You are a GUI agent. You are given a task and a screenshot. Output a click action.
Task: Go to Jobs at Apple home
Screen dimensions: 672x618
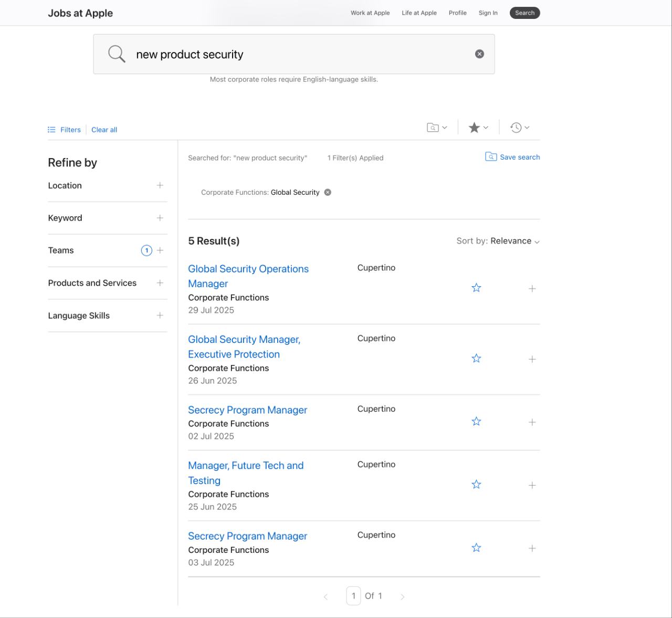tap(80, 13)
